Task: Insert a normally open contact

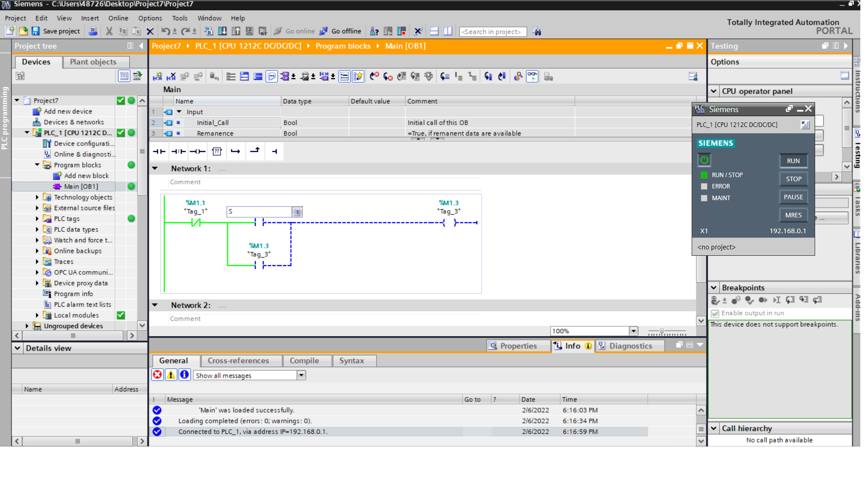Action: [x=159, y=151]
